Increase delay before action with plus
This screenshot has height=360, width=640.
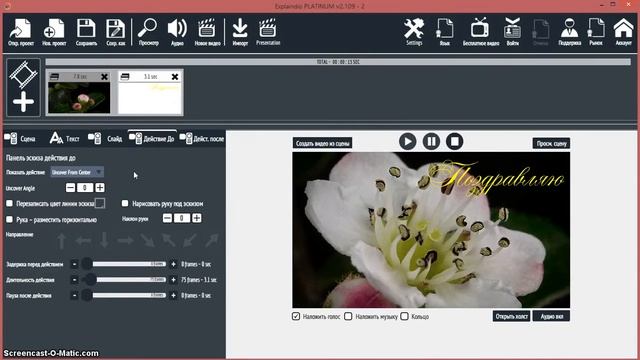173,264
